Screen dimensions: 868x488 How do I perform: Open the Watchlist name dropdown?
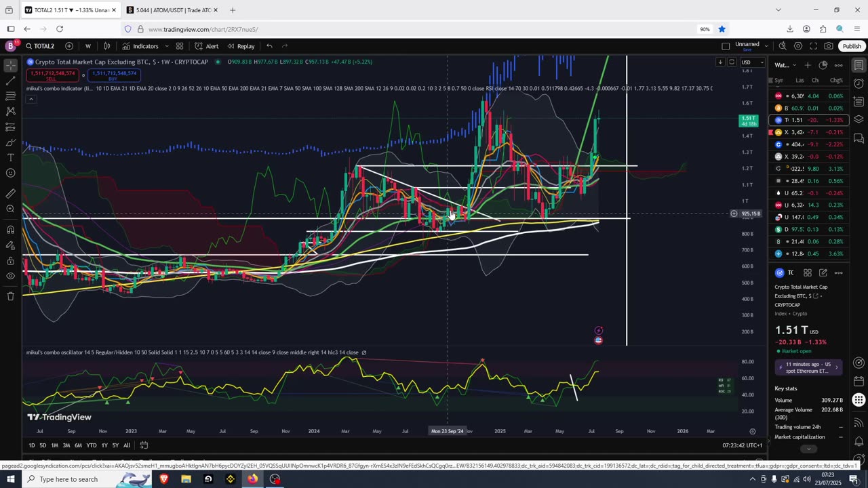tap(785, 65)
